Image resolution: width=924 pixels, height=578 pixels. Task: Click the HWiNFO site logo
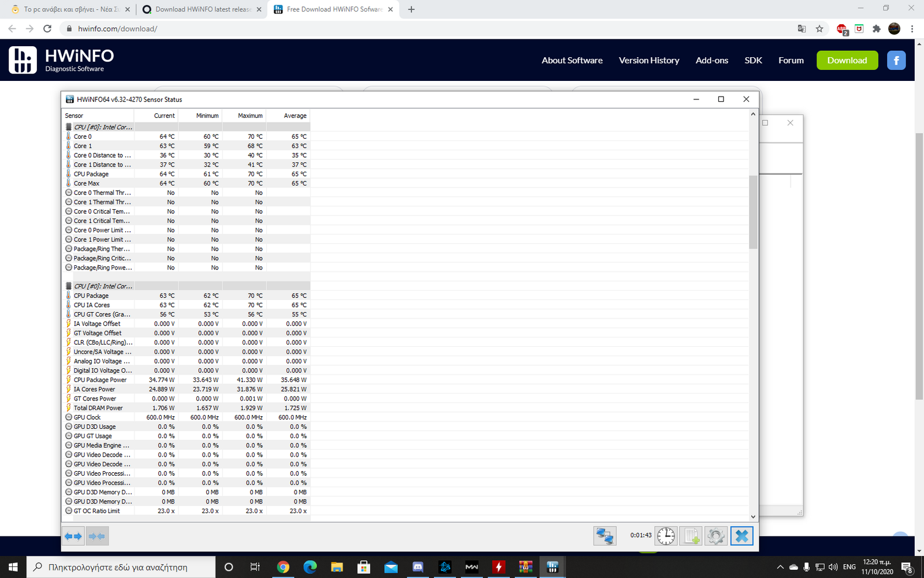(61, 60)
